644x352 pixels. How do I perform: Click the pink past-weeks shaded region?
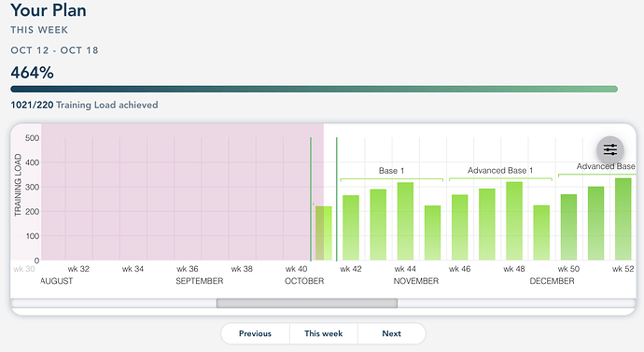coord(181,191)
